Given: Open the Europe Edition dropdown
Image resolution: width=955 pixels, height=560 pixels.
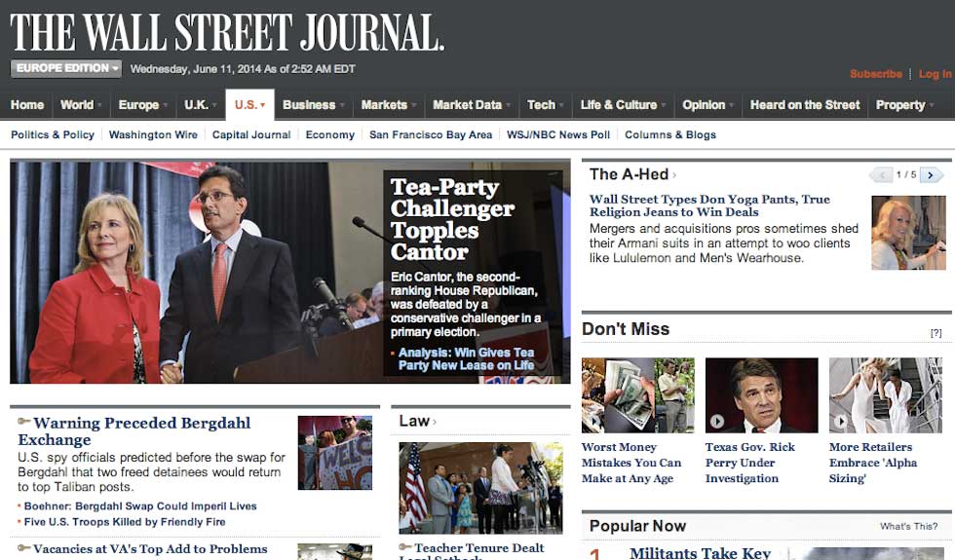Looking at the screenshot, I should [x=66, y=69].
